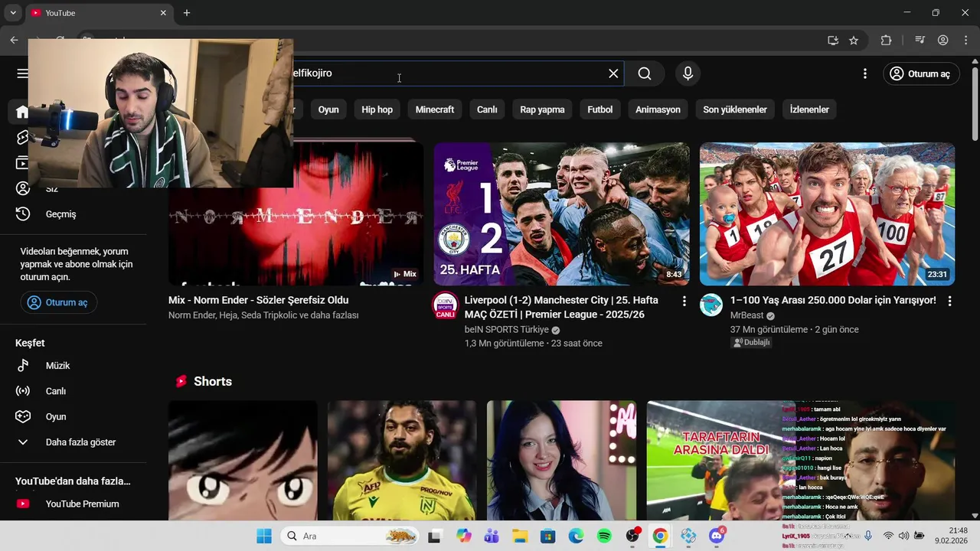Screen dimensions: 980x551
Task: Open beIN SPORTS Türkiye channel avatar
Action: pos(446,305)
